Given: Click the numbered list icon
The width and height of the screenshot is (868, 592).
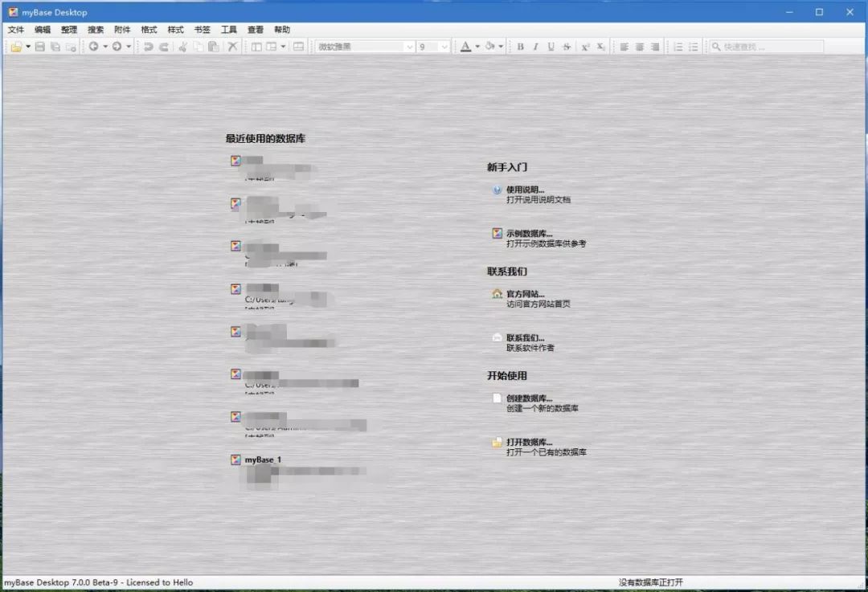Looking at the screenshot, I should coord(678,47).
